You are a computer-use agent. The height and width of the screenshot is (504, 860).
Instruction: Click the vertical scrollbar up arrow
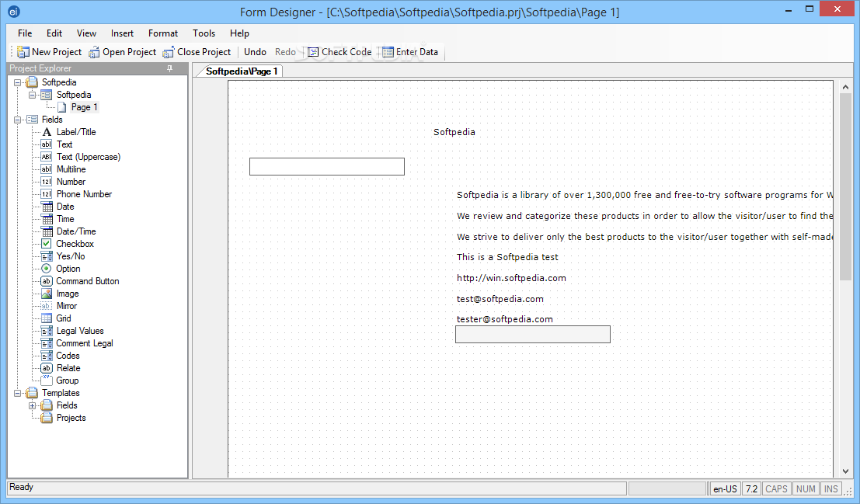click(x=845, y=87)
